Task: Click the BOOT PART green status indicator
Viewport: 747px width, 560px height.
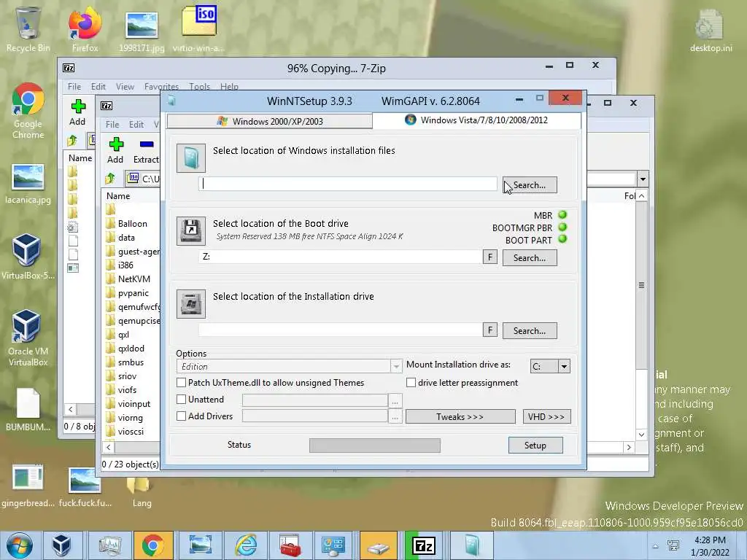Action: click(562, 239)
